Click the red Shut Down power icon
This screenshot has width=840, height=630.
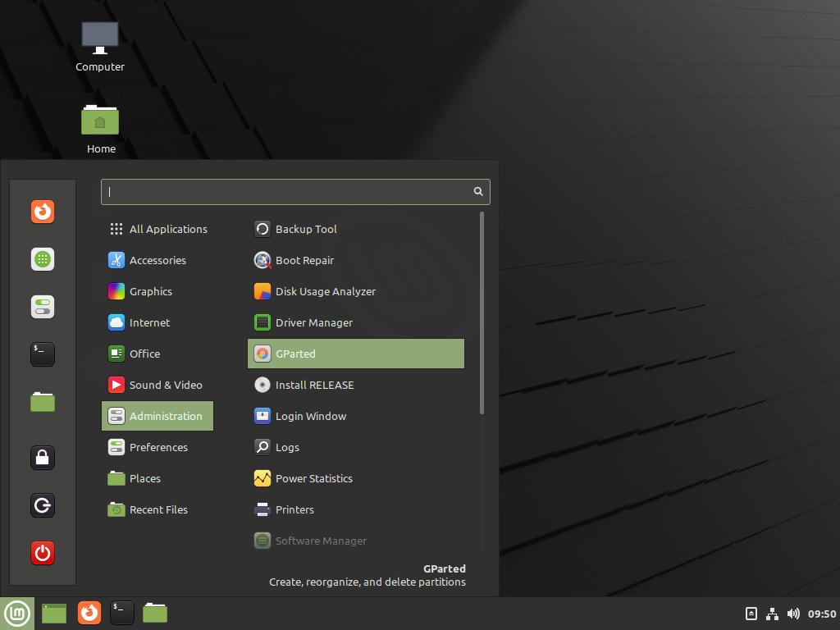(43, 553)
